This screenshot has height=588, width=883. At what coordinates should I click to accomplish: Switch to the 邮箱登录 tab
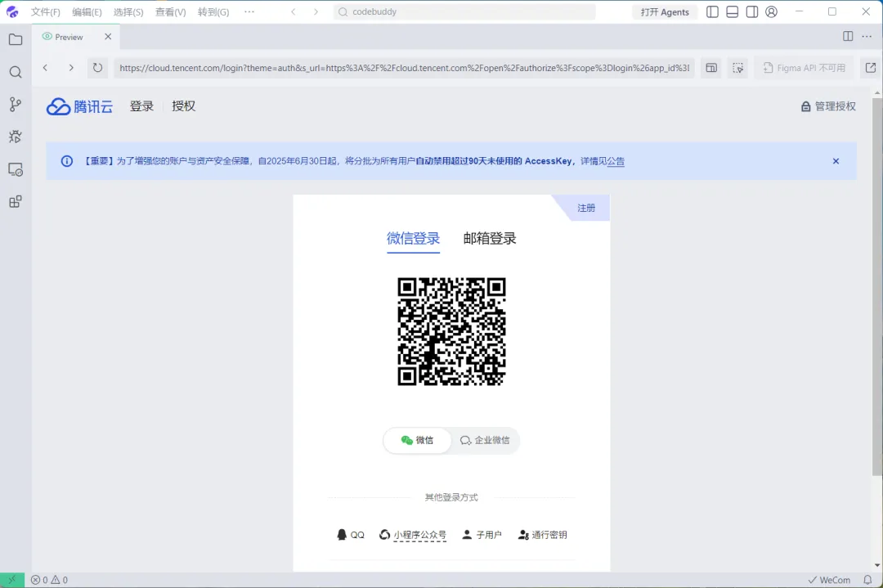click(x=490, y=238)
